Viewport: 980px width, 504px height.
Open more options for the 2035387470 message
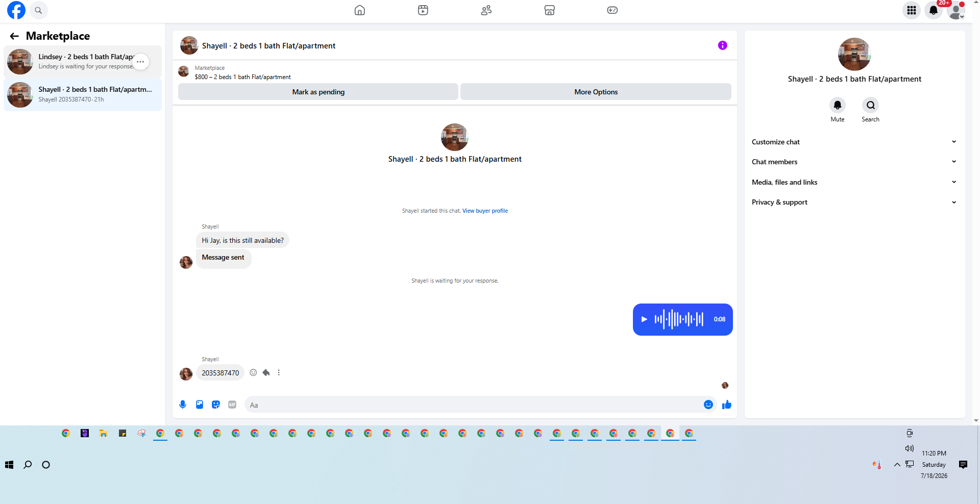279,372
